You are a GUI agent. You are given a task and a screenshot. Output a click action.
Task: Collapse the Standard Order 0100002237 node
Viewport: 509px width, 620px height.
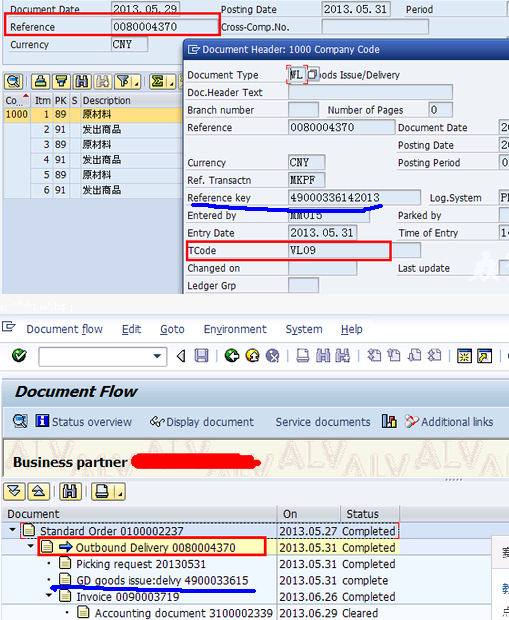click(12, 530)
